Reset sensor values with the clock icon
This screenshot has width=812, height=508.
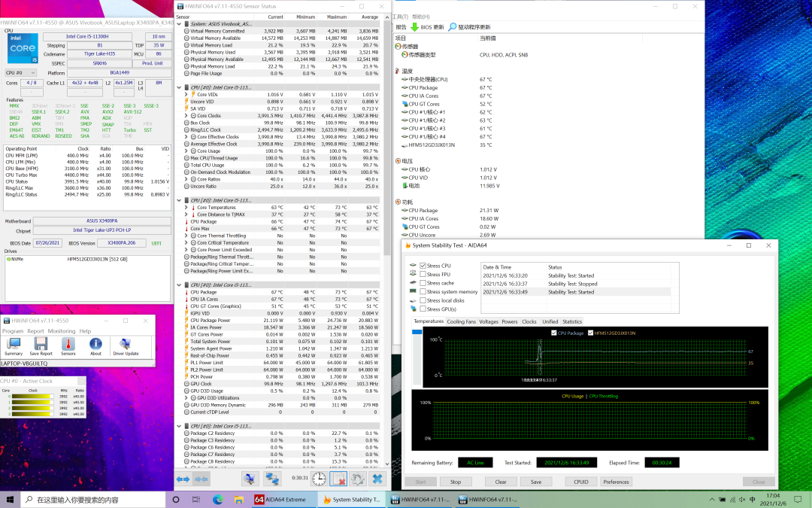[x=320, y=479]
